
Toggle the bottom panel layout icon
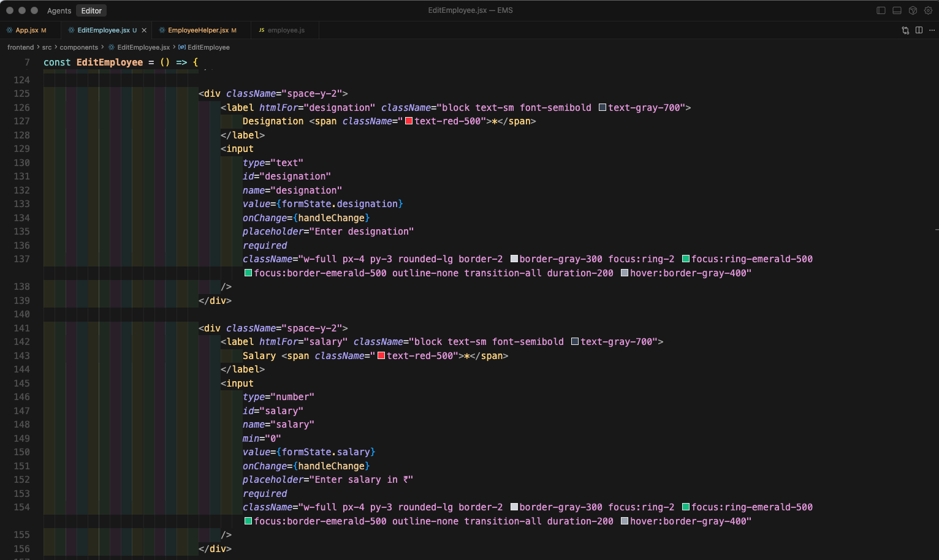pyautogui.click(x=897, y=10)
